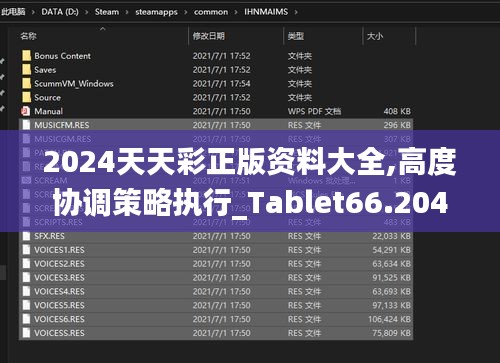Go to the common folder breadcrumb

coord(211,12)
